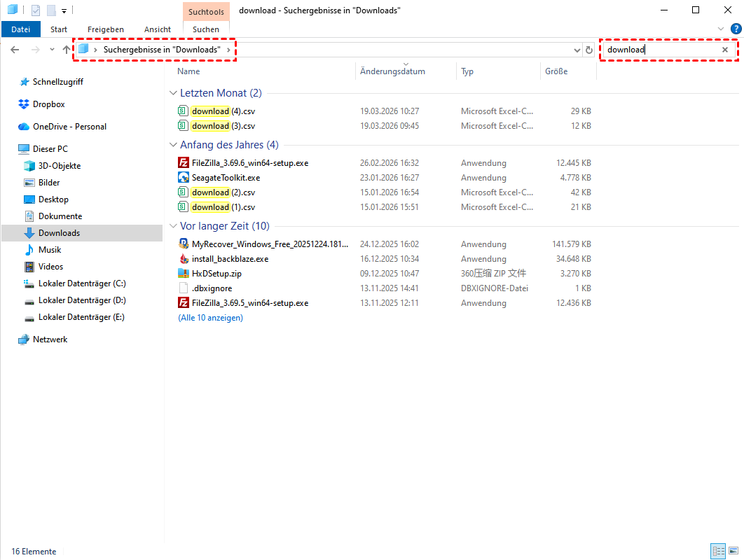
Task: Click the refresh icon beside address bar
Action: [589, 50]
